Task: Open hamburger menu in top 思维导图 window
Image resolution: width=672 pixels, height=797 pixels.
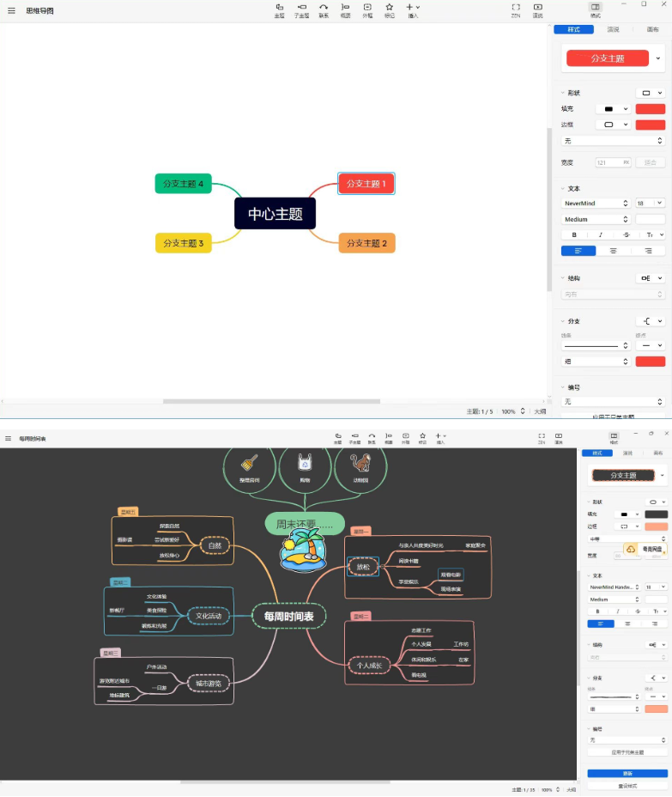Action: point(11,10)
